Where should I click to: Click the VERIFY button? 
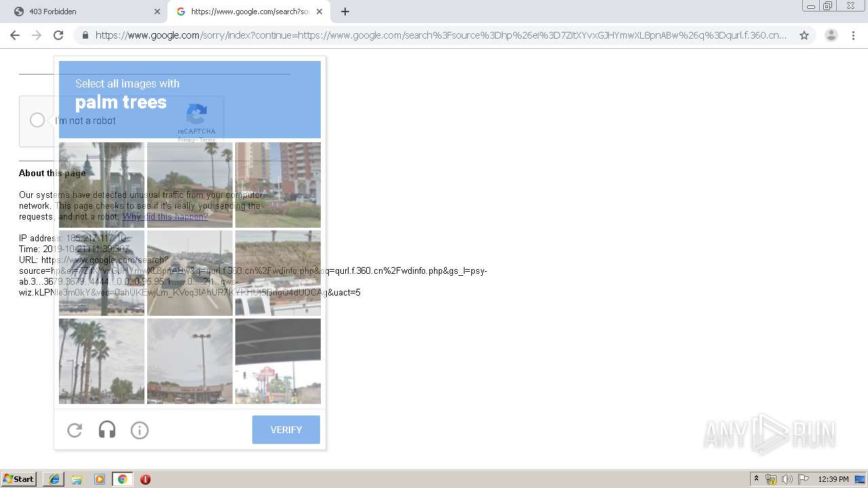coord(286,430)
